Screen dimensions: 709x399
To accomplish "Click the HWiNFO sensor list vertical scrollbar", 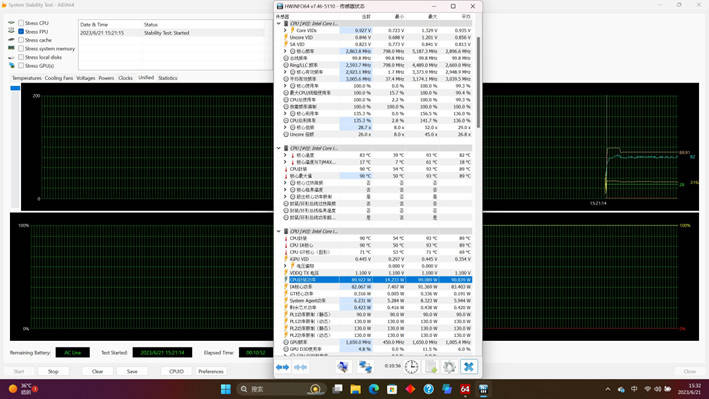I will [x=478, y=81].
